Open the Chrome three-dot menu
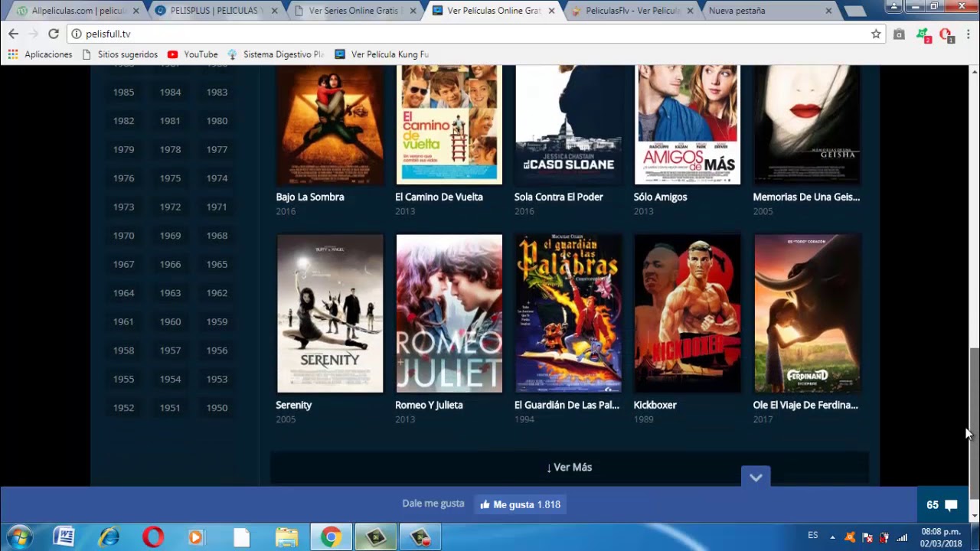 (968, 34)
